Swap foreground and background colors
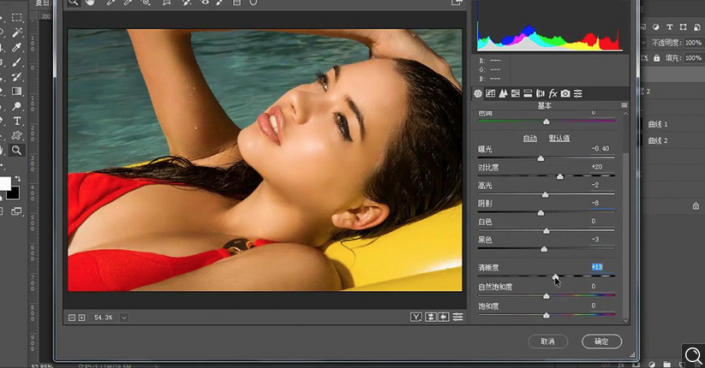This screenshot has height=368, width=705. (x=17, y=179)
